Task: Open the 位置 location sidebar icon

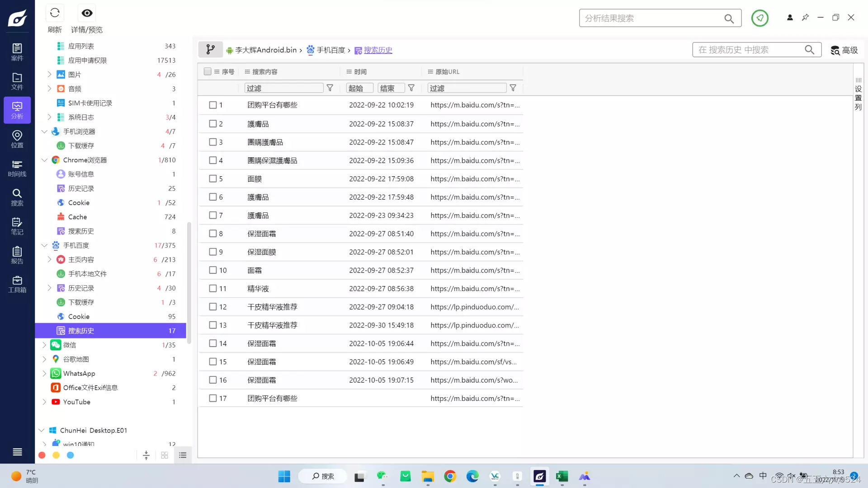Action: (17, 139)
